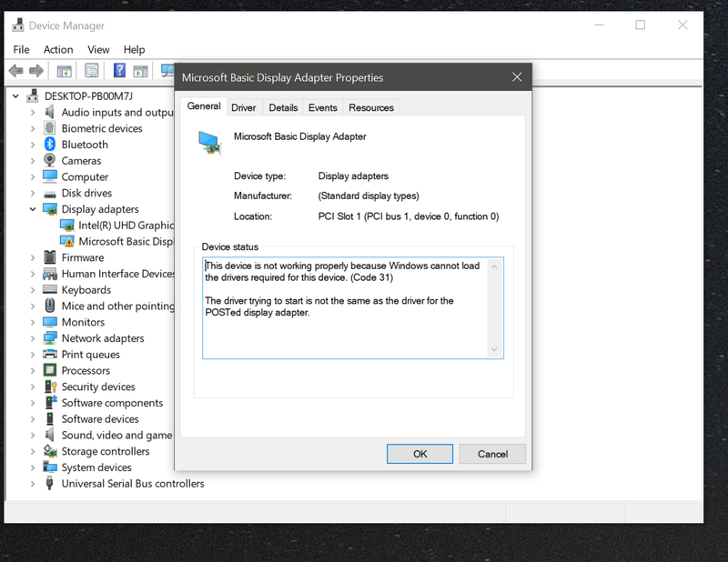Click the display adapter icon in Properties dialog
Screen dimensions: 728x562
tap(209, 143)
